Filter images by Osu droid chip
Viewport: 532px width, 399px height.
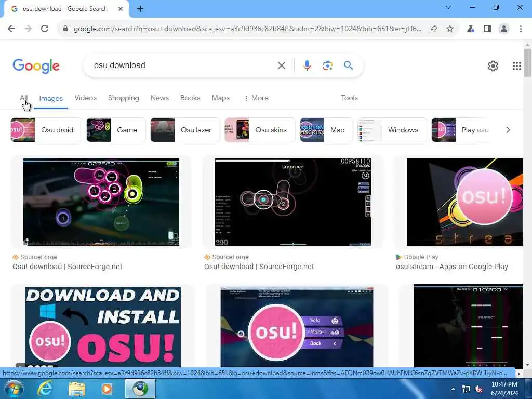pos(46,130)
